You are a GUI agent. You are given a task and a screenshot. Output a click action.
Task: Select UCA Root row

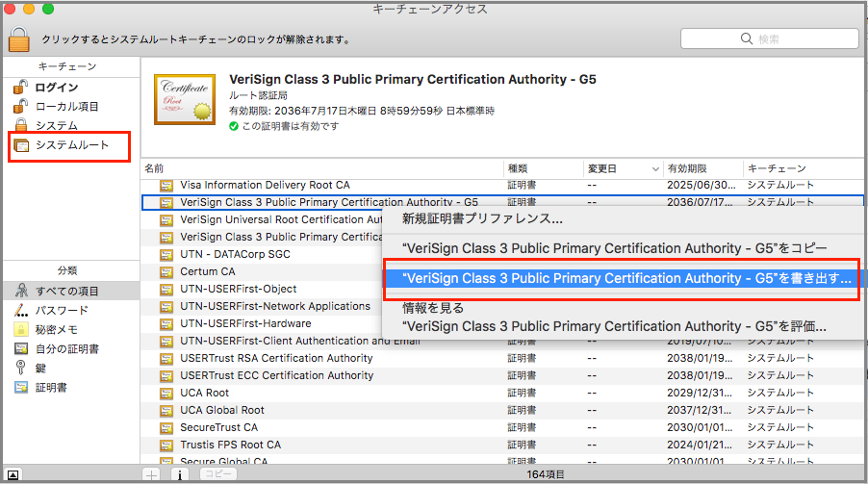502,393
